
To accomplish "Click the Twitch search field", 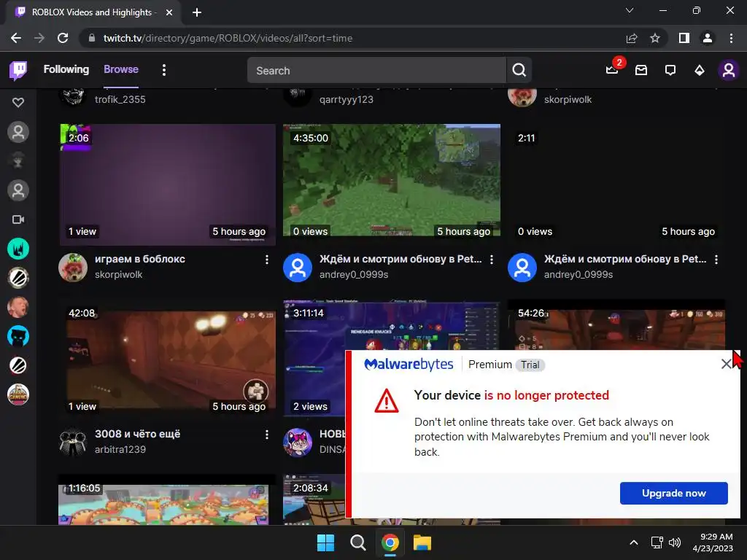I will click(x=376, y=71).
